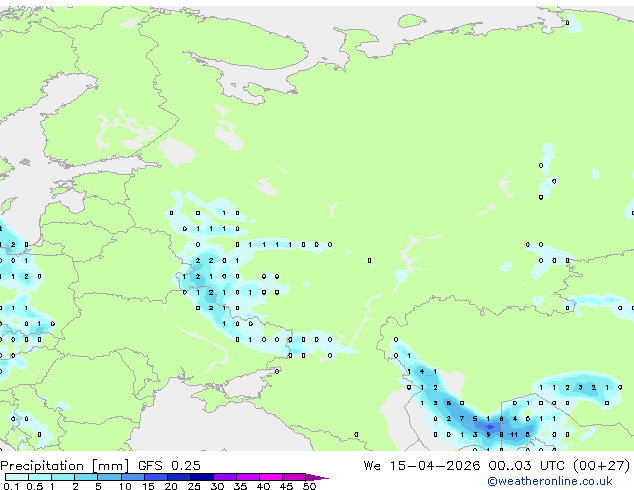Pick the 1–2 mm legend color box
The image size is (634, 490).
click(x=63, y=477)
